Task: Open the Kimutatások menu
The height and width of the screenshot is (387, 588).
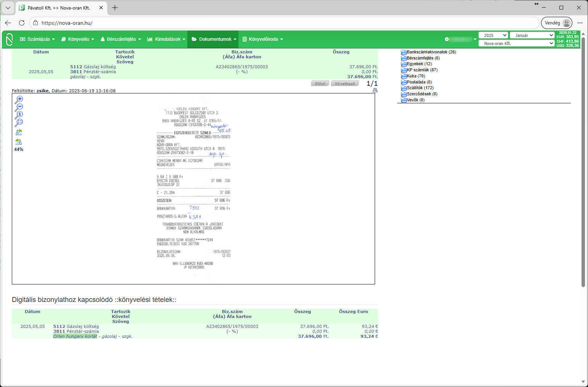Action: point(166,39)
